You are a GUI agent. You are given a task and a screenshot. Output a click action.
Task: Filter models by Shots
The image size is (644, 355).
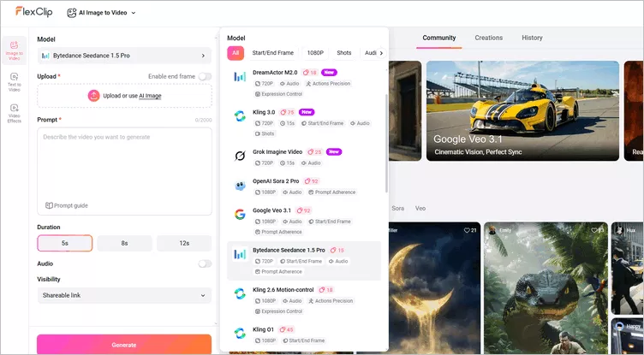pyautogui.click(x=343, y=53)
